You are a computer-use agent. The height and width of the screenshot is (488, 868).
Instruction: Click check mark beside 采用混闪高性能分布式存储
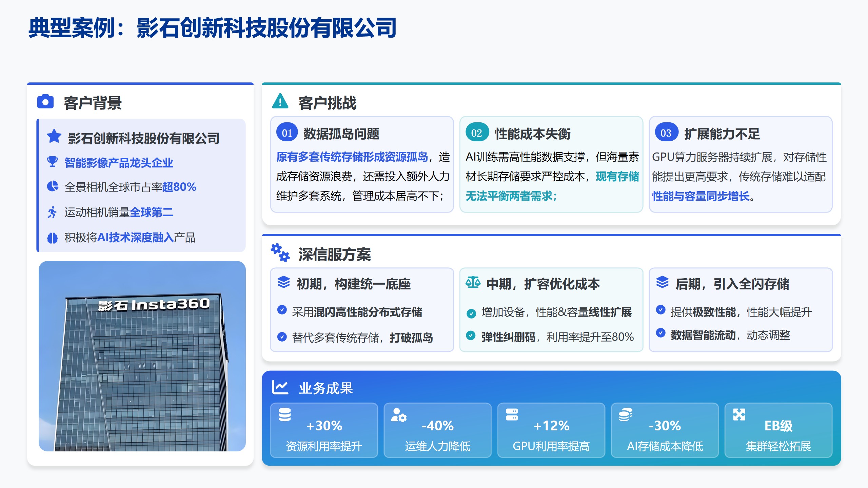point(282,309)
